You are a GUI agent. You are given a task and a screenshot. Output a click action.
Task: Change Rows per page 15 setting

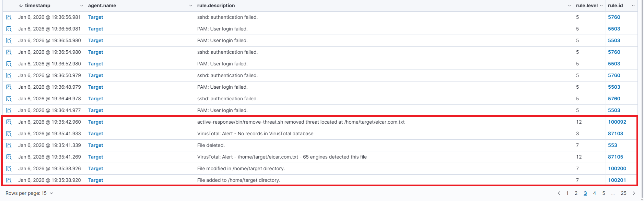[x=30, y=193]
